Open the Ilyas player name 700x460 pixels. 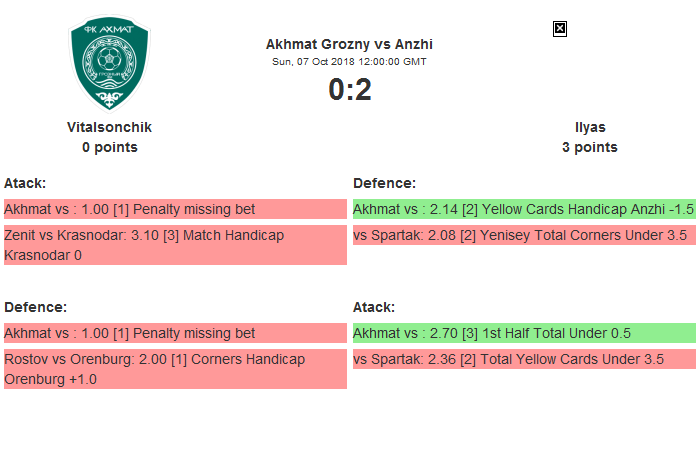[x=590, y=127]
